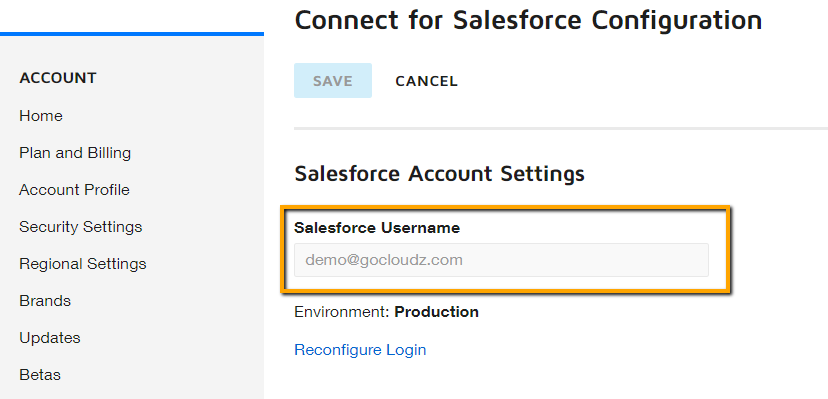Viewport: 828px width, 399px height.
Task: Open Plan and Billing page
Action: (75, 153)
